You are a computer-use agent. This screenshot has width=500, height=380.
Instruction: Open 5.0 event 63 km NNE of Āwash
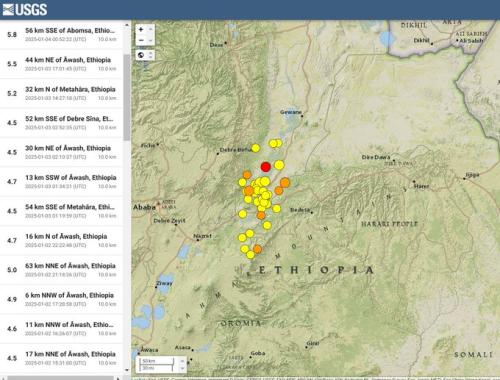(62, 270)
